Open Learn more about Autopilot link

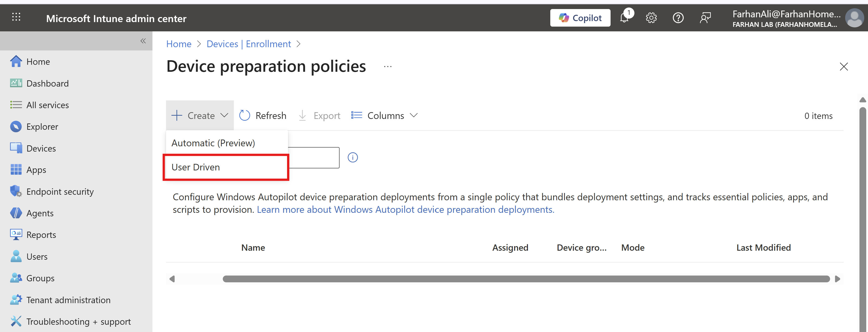tap(405, 210)
